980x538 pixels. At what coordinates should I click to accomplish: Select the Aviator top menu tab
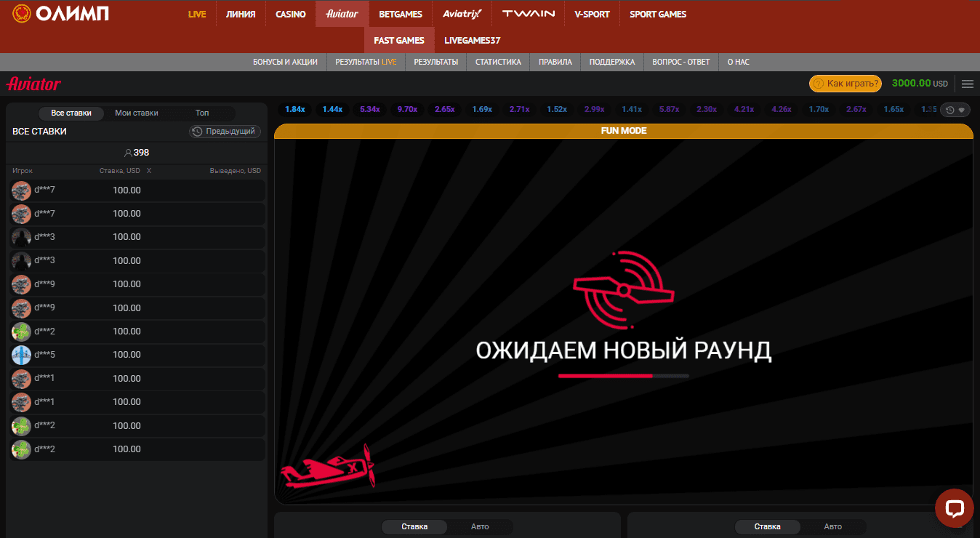342,14
